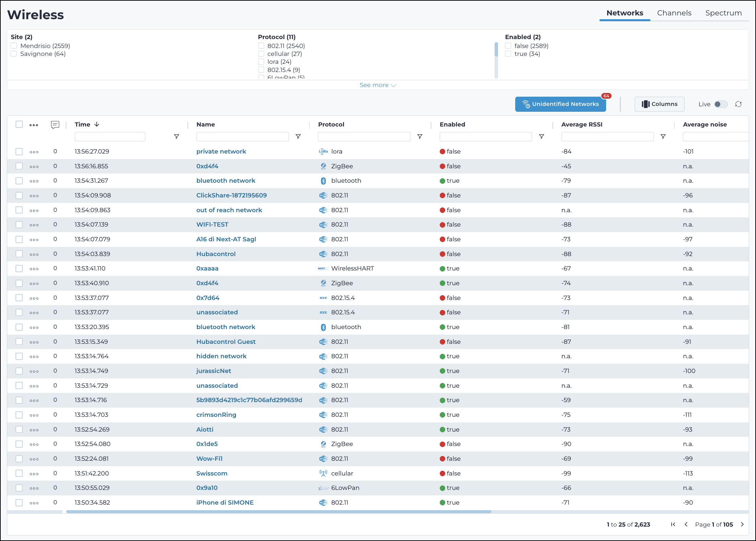Switch to the Spectrum tab
Screen dimensions: 756x541
click(723, 13)
